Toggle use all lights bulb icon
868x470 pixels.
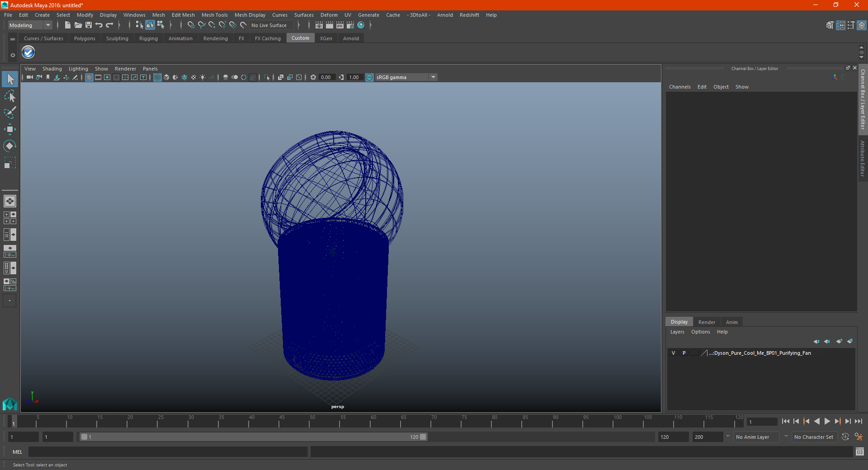click(203, 77)
